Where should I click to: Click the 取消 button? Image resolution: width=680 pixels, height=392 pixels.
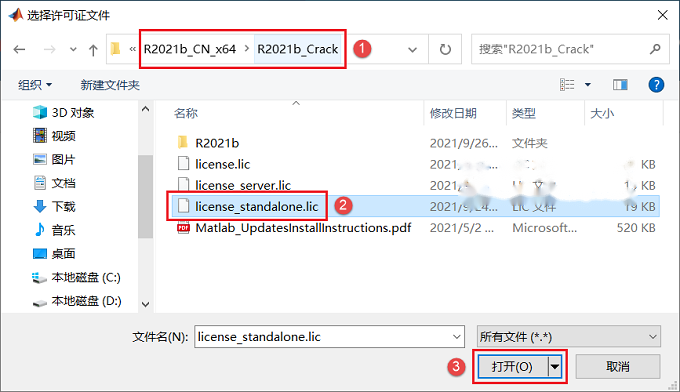point(618,367)
